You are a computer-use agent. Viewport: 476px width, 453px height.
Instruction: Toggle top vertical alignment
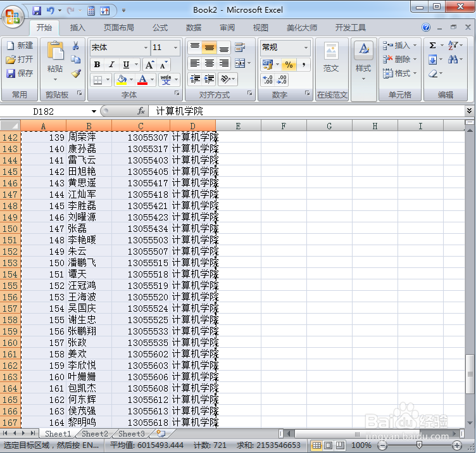(x=195, y=48)
